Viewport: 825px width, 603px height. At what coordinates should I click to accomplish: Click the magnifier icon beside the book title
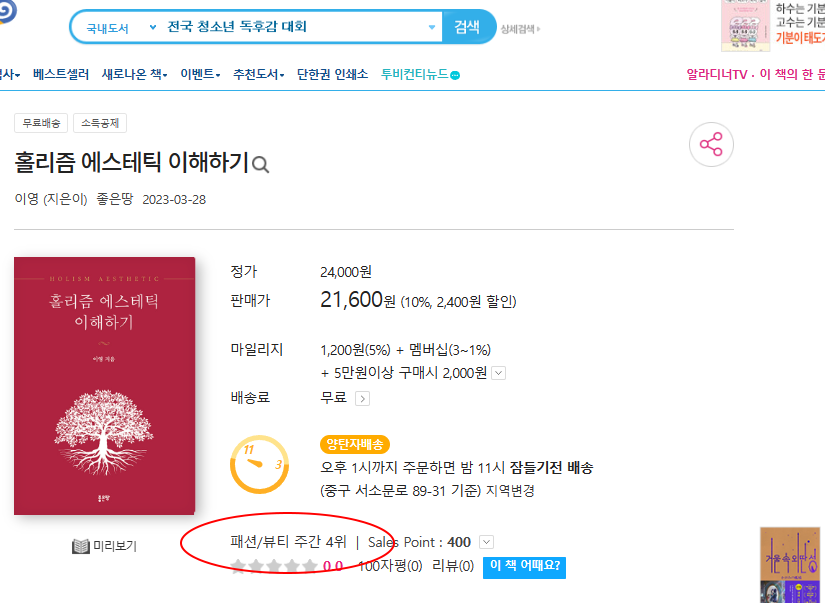coord(261,165)
